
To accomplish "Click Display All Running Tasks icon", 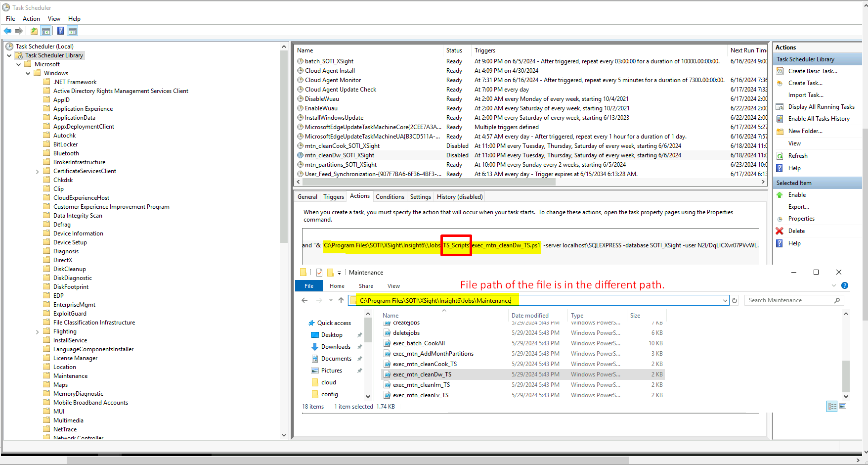I will [x=780, y=106].
